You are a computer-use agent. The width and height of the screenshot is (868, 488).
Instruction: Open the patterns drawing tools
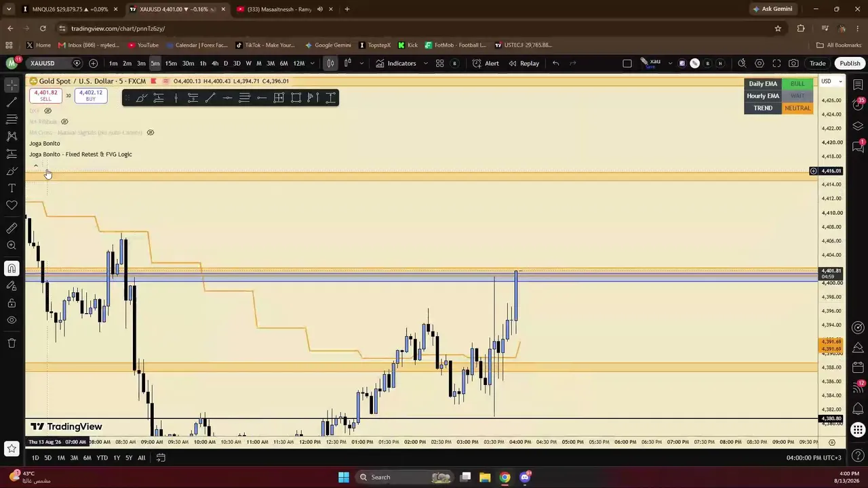tap(12, 136)
